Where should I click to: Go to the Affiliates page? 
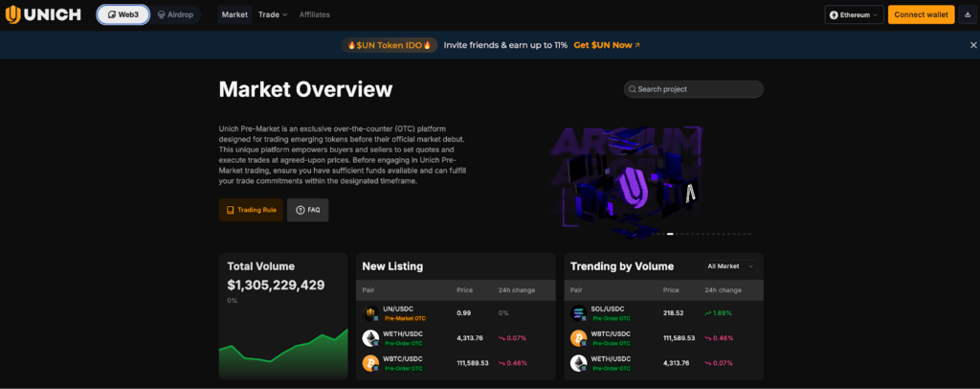coord(314,14)
